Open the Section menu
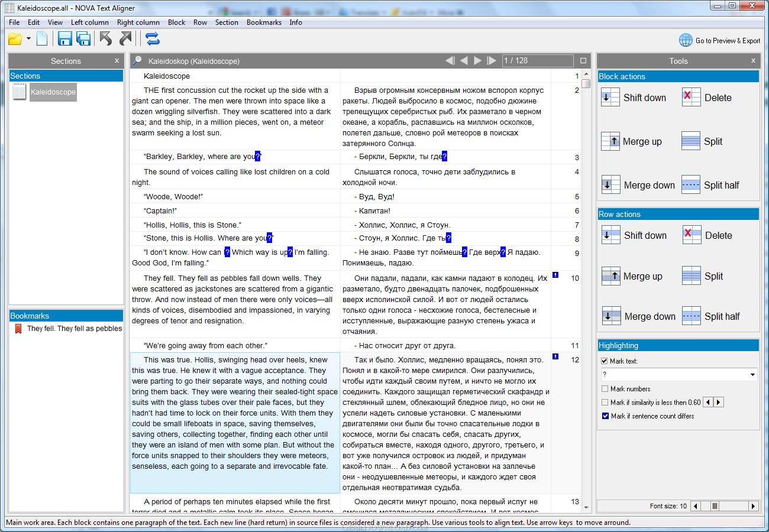This screenshot has width=769, height=532. (227, 22)
